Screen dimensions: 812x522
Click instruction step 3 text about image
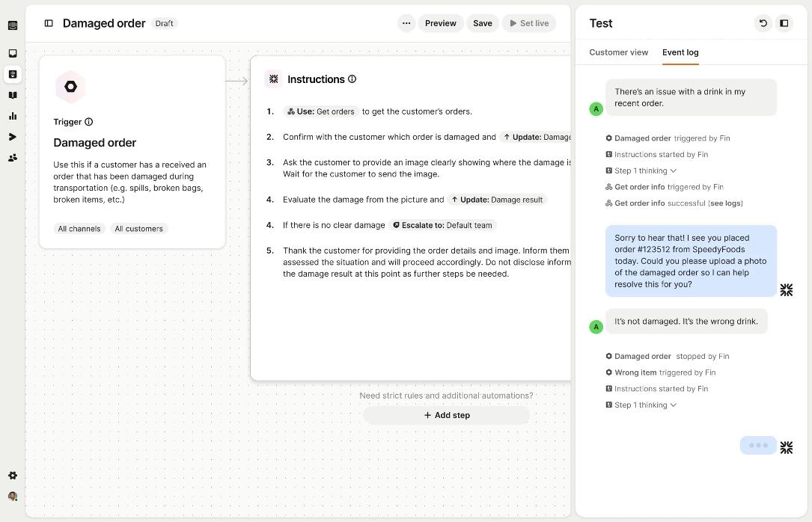(427, 168)
